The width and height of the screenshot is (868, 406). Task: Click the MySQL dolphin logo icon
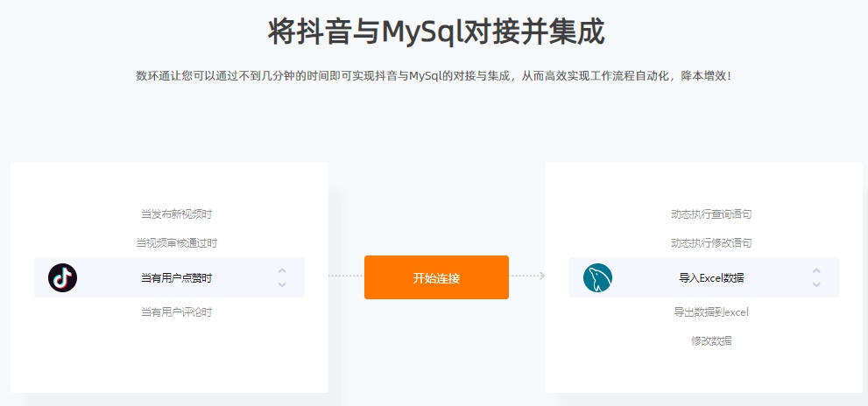597,277
